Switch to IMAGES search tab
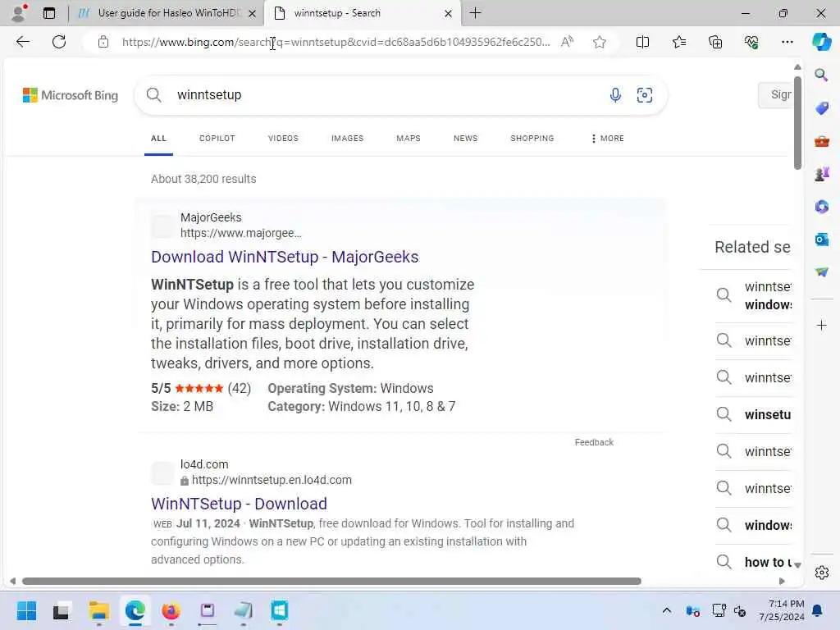Screen dimensions: 840x630 point(347,138)
